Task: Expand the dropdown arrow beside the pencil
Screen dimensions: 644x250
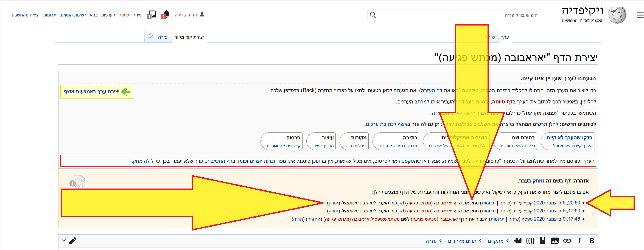Action: tap(64, 241)
